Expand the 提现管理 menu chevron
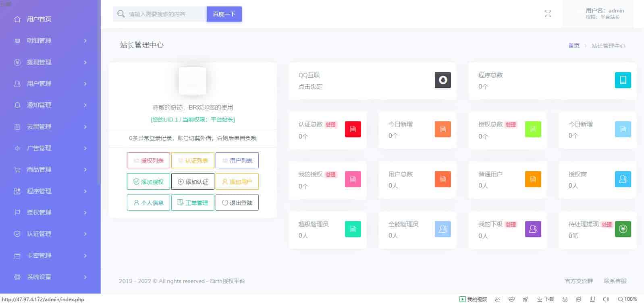Screen dimensions: 644x304 click(85, 62)
